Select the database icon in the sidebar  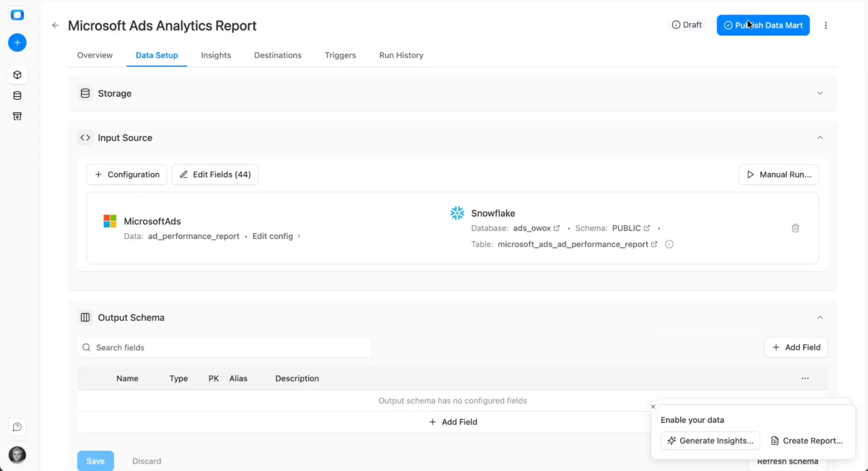[17, 96]
